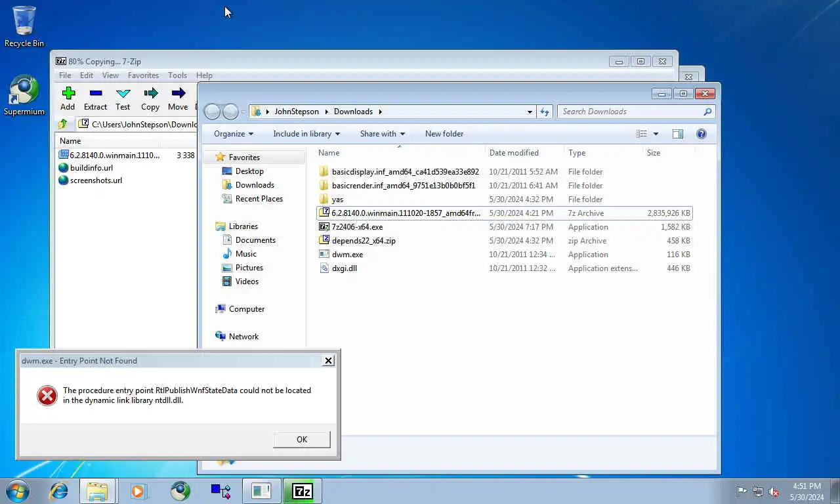Select the basicrender.inf_amd64 folder
This screenshot has width=840, height=504.
click(x=403, y=186)
